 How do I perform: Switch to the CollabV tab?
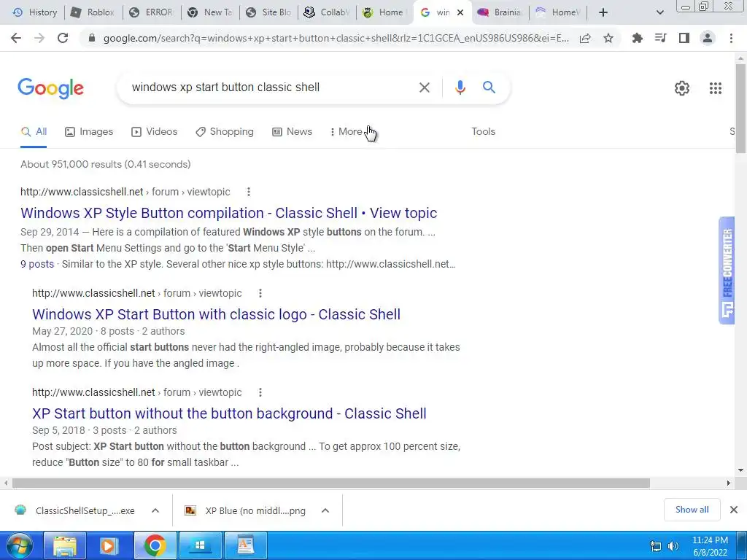pos(328,12)
